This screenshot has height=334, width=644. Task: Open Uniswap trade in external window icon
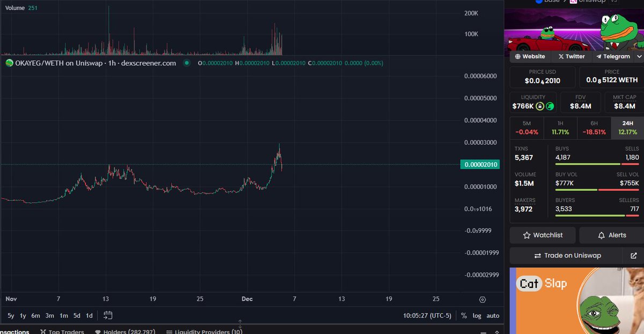(633, 256)
